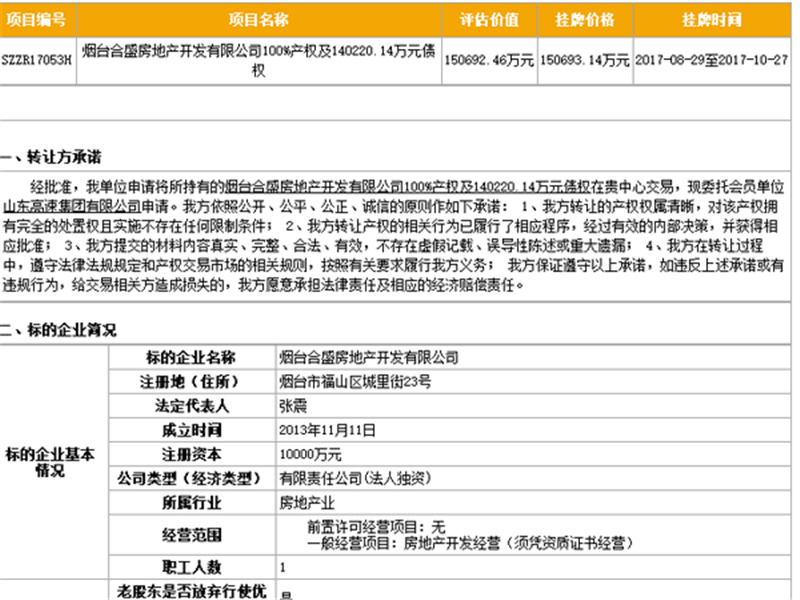Viewport: 800px width, 600px height.
Task: Click the 标的企业基本情况 row group label
Action: [50, 462]
